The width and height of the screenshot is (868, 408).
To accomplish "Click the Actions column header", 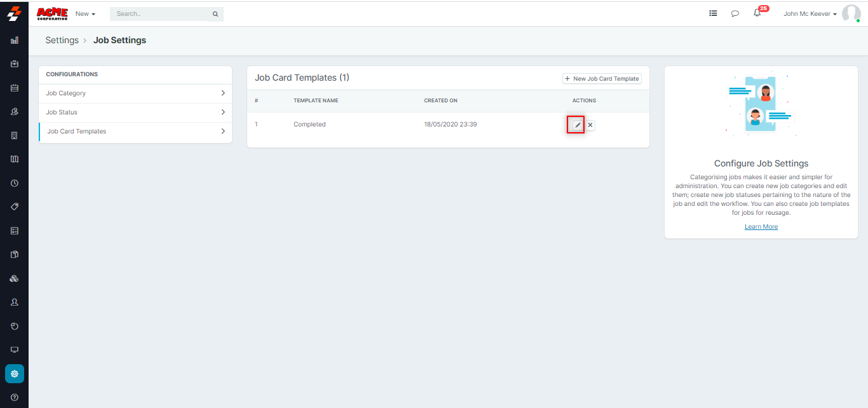I will click(584, 100).
